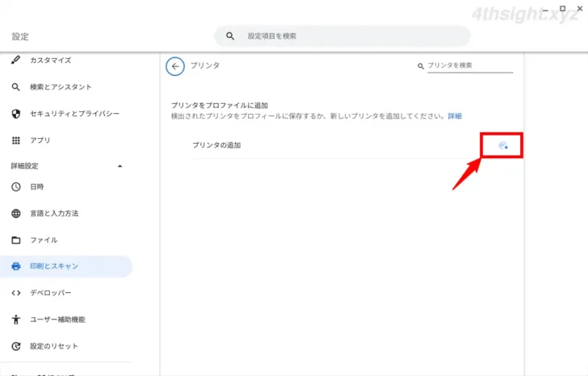Click the 詳細 link
This screenshot has height=376, width=588.
coord(455,116)
